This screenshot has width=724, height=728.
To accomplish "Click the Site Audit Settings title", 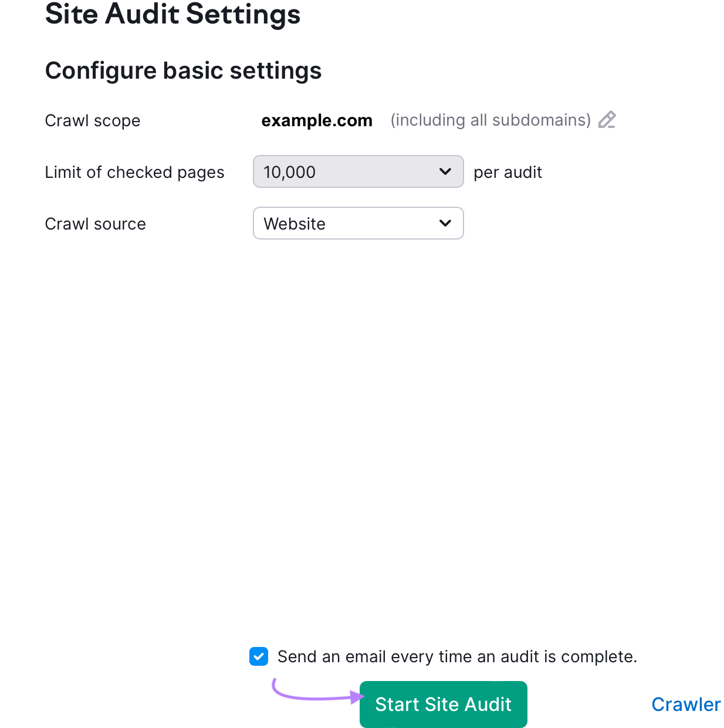I will point(173,15).
